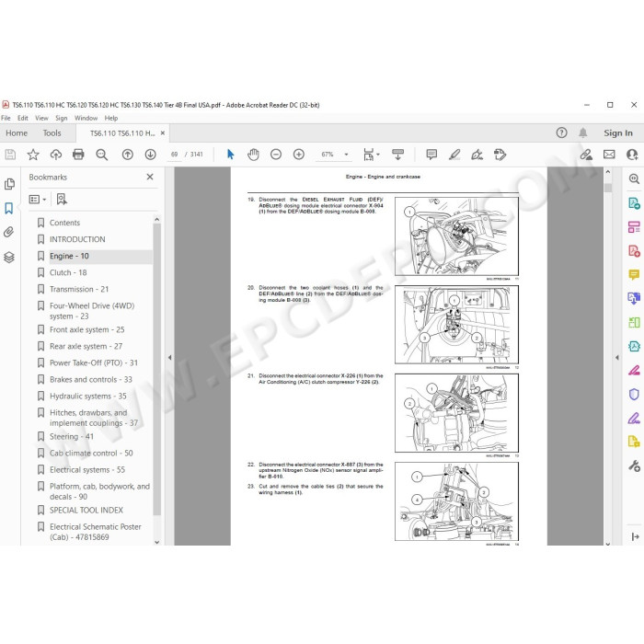Print the document with the printer icon
Image resolution: width=644 pixels, height=644 pixels.
[x=78, y=155]
